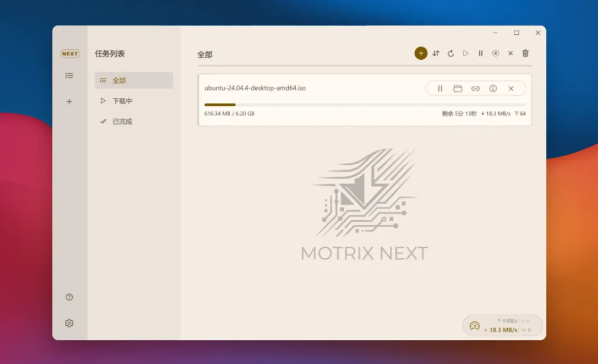Click the ubuntu ISO progress bar

365,105
